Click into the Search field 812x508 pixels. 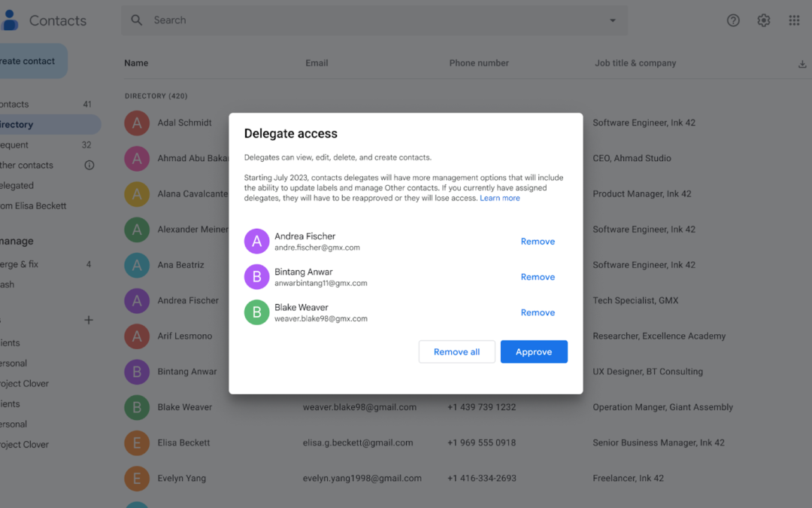click(x=374, y=20)
